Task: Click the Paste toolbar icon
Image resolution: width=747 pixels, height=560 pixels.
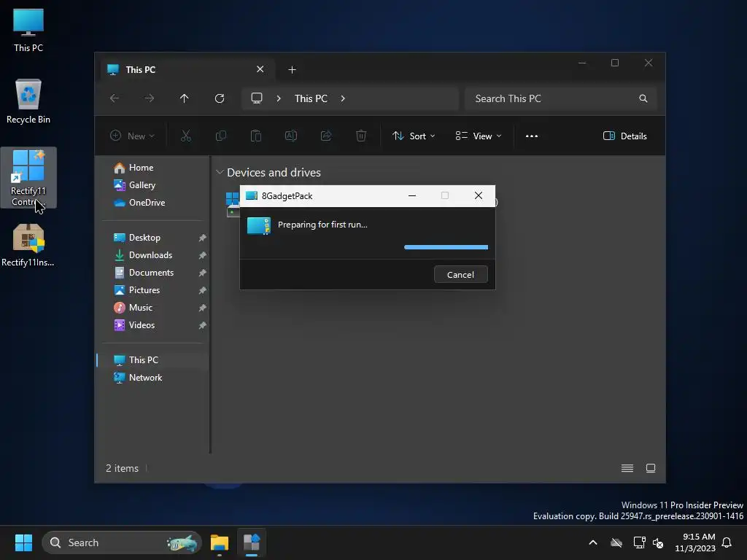Action: 256,136
